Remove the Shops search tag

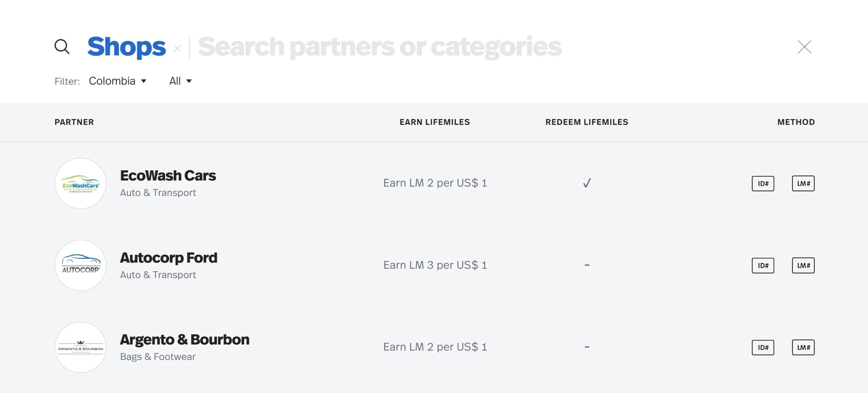[x=178, y=49]
